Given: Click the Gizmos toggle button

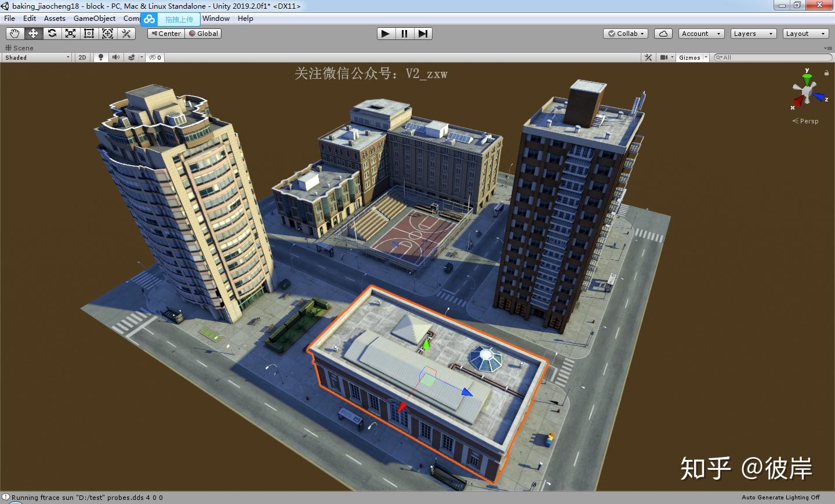Looking at the screenshot, I should (x=689, y=57).
